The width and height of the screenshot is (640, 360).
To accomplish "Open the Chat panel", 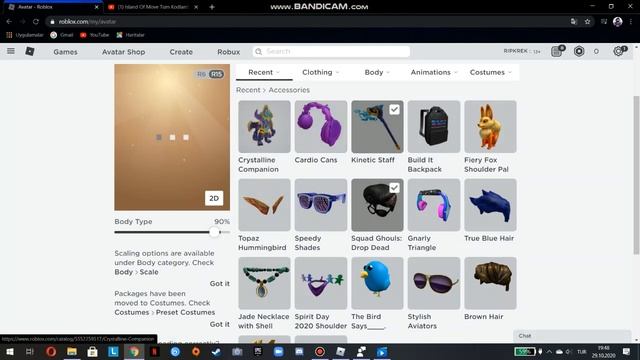I will coord(572,336).
